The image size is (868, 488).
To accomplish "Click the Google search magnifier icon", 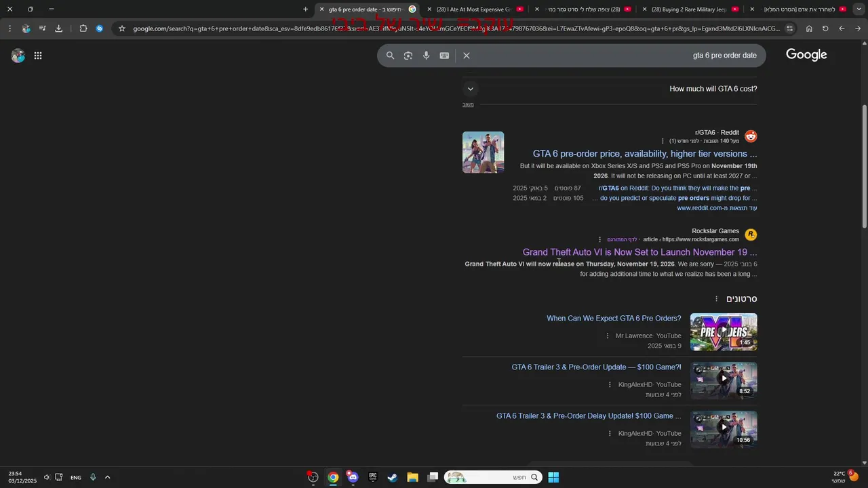I will click(x=390, y=56).
